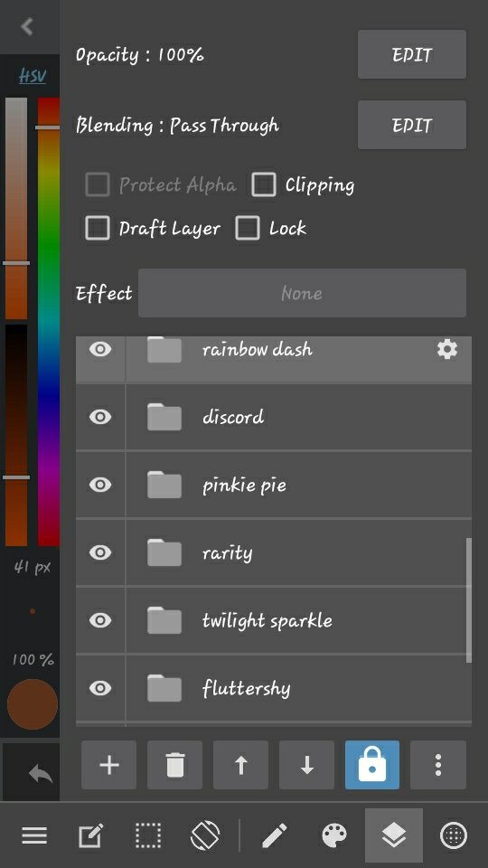Edit the Blending mode
This screenshot has width=488, height=868.
[412, 125]
